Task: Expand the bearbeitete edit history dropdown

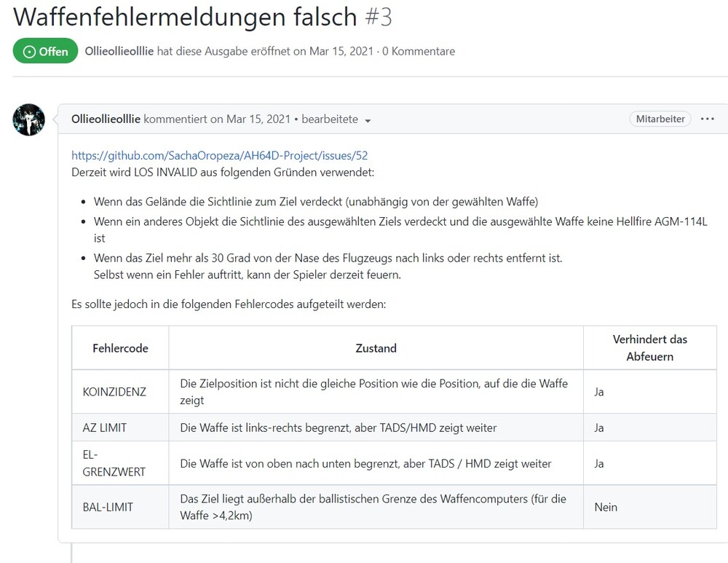Action: pyautogui.click(x=336, y=119)
